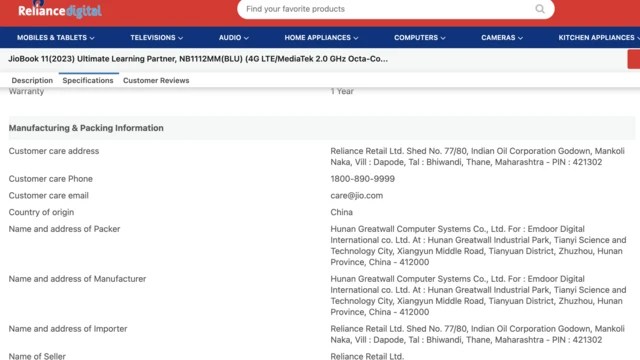The height and width of the screenshot is (360, 640).
Task: Click the care@jio.com email value
Action: point(357,196)
